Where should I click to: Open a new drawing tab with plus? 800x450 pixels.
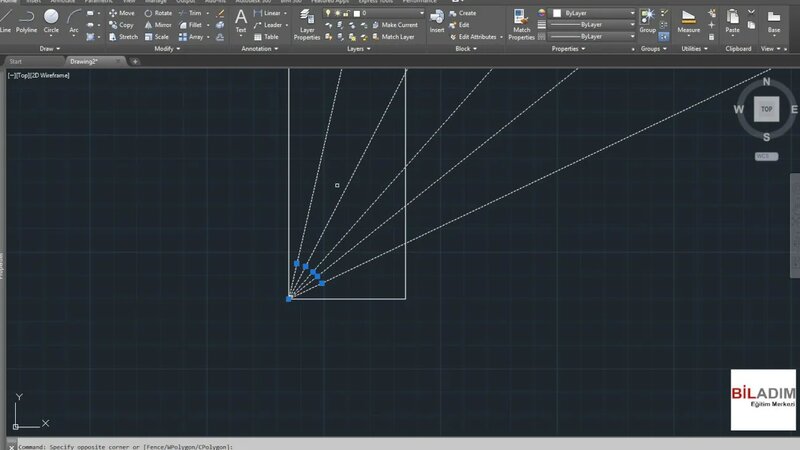(x=135, y=62)
